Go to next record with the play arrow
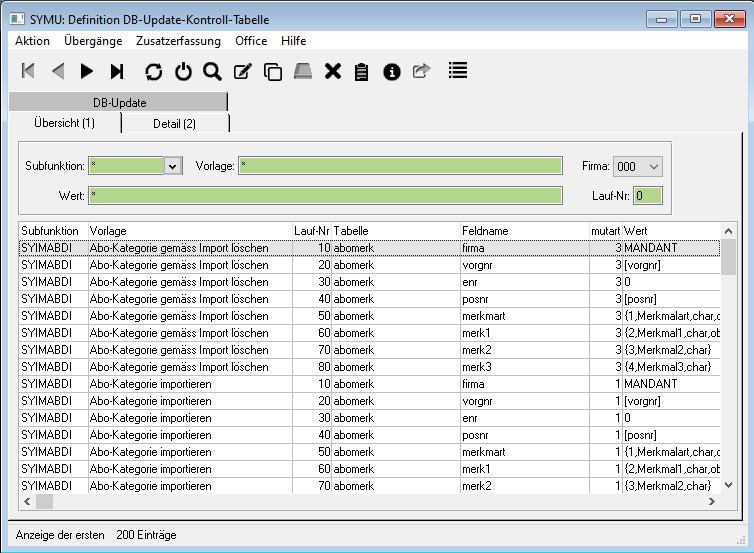 [87, 71]
